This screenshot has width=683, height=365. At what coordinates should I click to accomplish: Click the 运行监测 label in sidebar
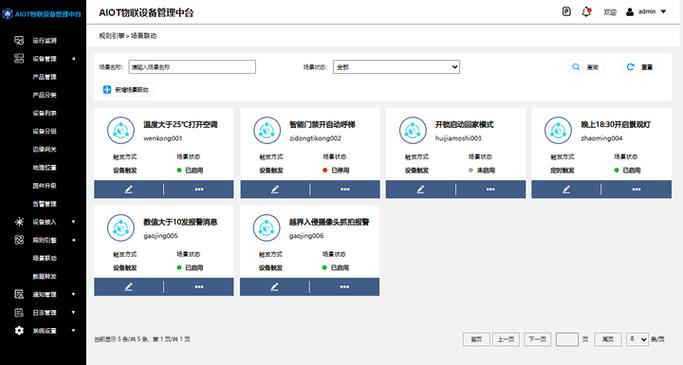click(44, 41)
